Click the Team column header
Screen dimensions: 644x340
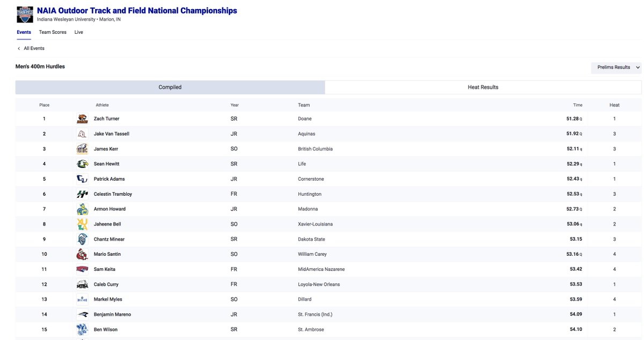[304, 105]
